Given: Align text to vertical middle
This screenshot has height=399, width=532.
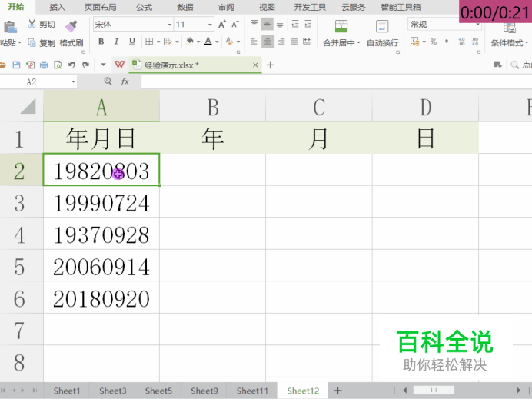Looking at the screenshot, I should [268, 24].
